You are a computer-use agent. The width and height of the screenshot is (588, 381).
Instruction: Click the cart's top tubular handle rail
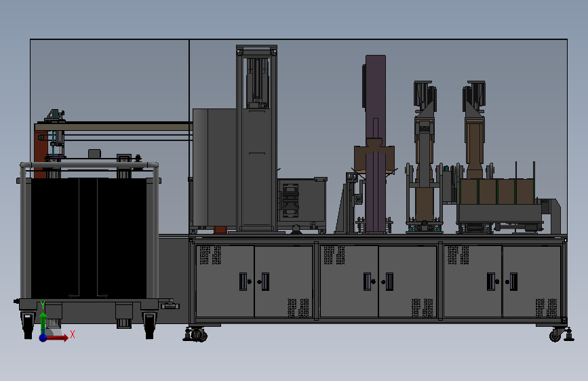(90, 165)
